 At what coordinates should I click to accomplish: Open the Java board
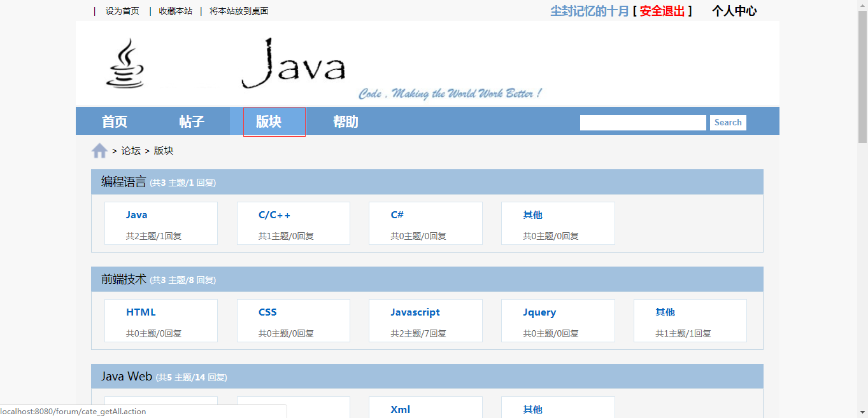point(137,215)
